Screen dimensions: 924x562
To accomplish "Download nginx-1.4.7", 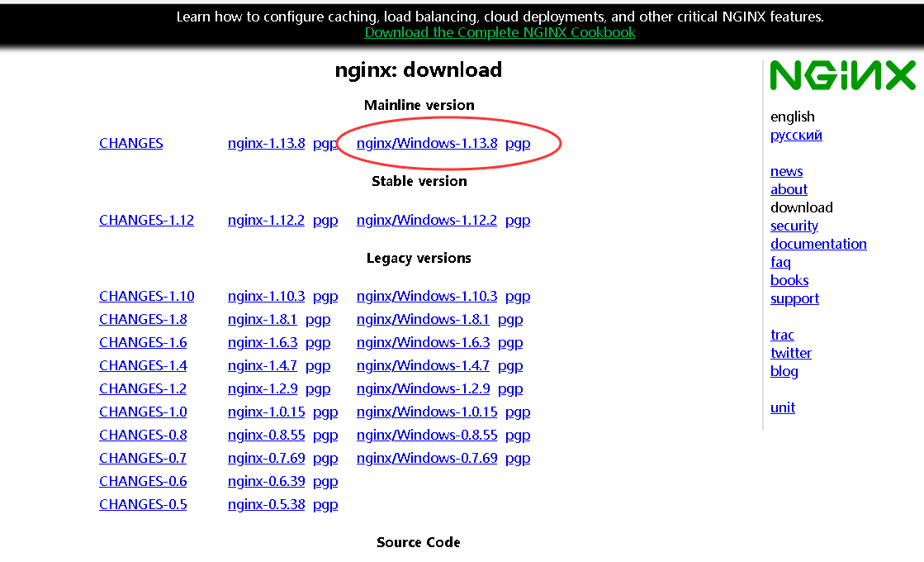I will 263,365.
